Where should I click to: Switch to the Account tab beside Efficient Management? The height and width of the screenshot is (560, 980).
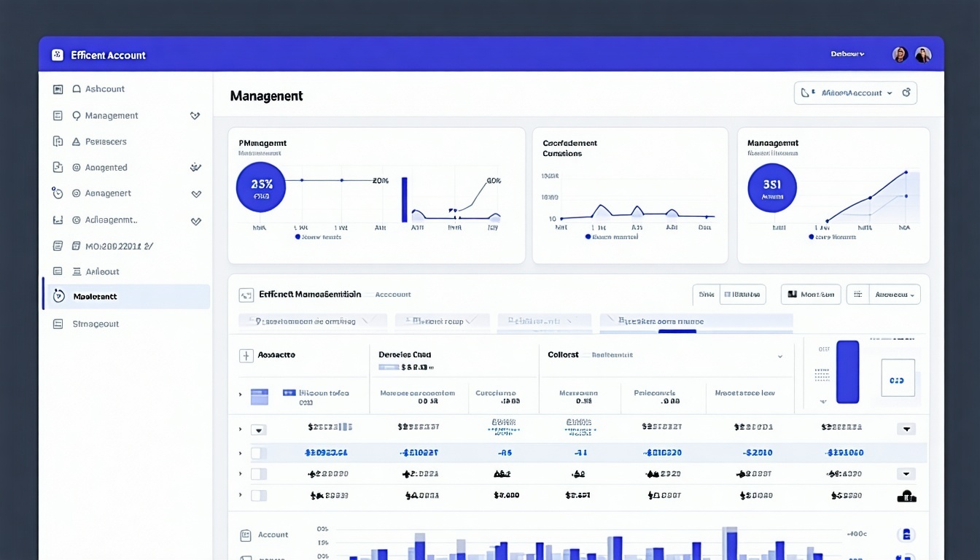(x=393, y=294)
